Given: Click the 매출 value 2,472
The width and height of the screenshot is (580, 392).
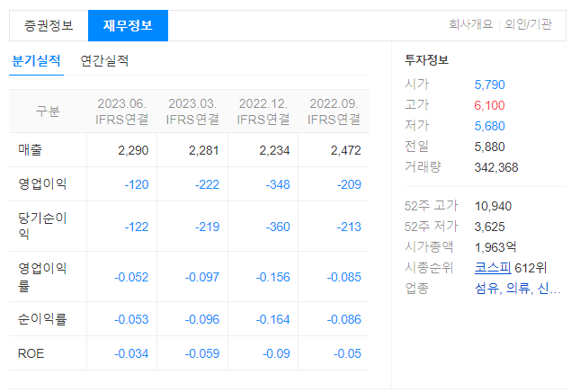Looking at the screenshot, I should point(345,150).
